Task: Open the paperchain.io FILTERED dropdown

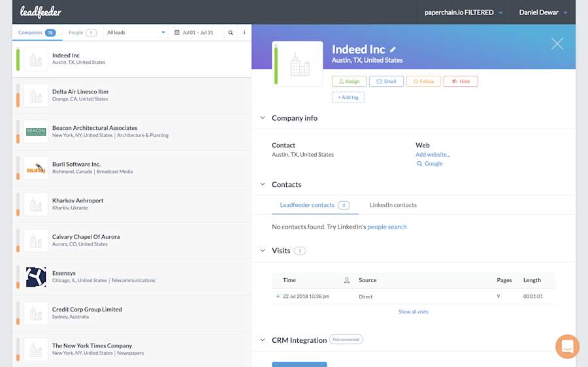Action: pos(463,12)
